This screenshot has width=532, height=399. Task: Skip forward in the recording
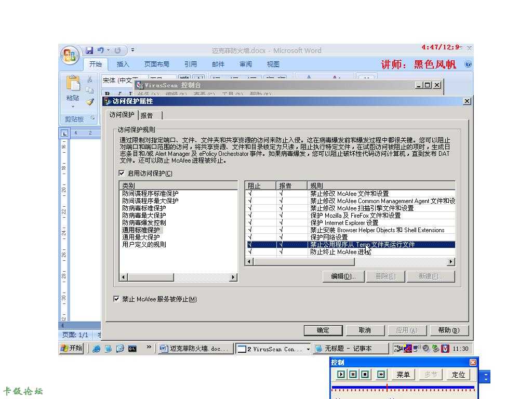click(381, 374)
